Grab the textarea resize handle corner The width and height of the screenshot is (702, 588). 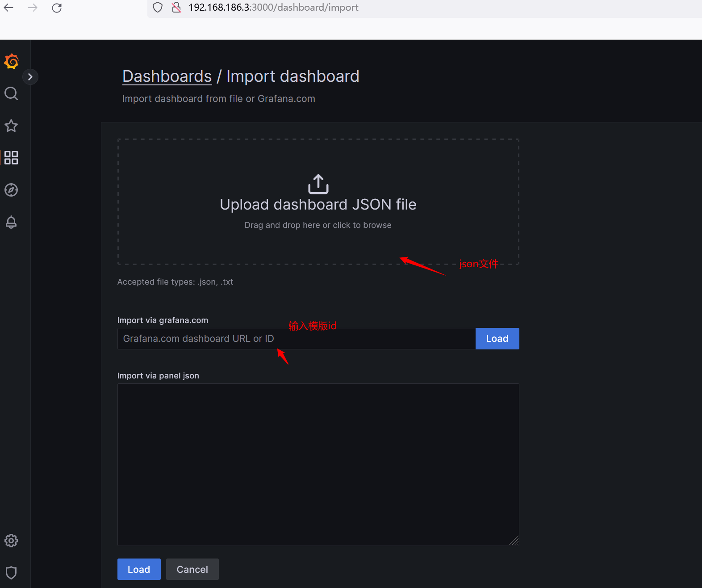click(514, 541)
